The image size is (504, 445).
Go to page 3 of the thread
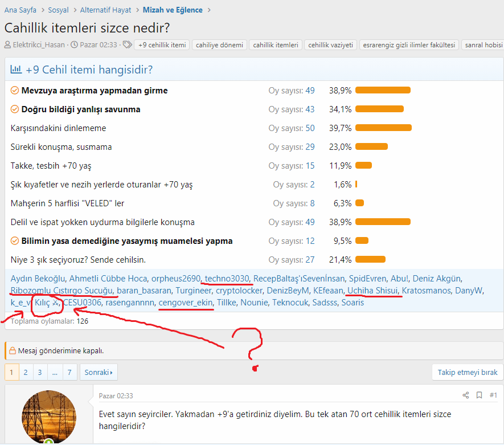pyautogui.click(x=40, y=372)
